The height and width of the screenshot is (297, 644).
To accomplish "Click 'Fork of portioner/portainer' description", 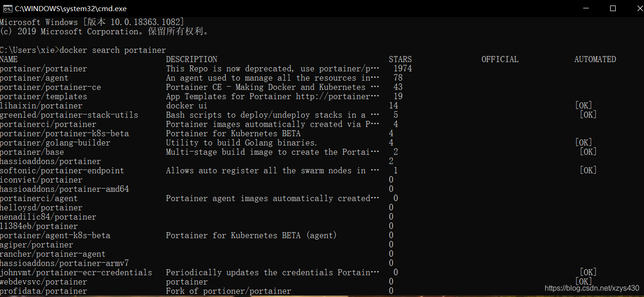I will point(229,291).
